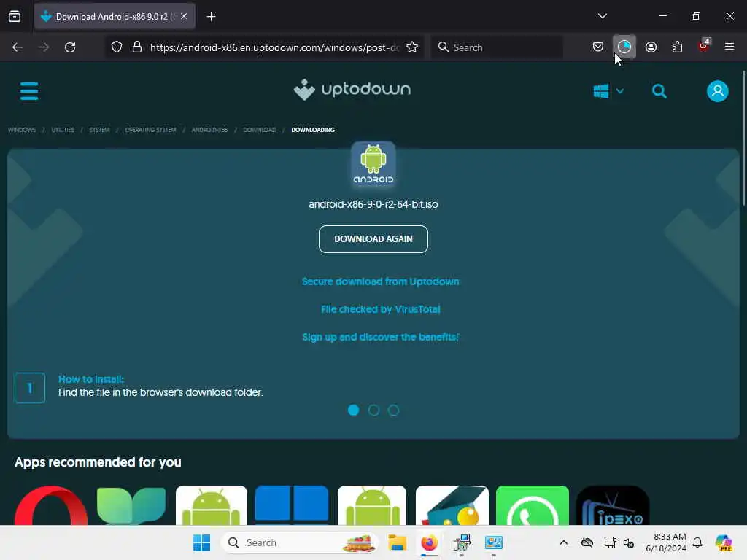Go to Uptodown home via logo

click(352, 90)
